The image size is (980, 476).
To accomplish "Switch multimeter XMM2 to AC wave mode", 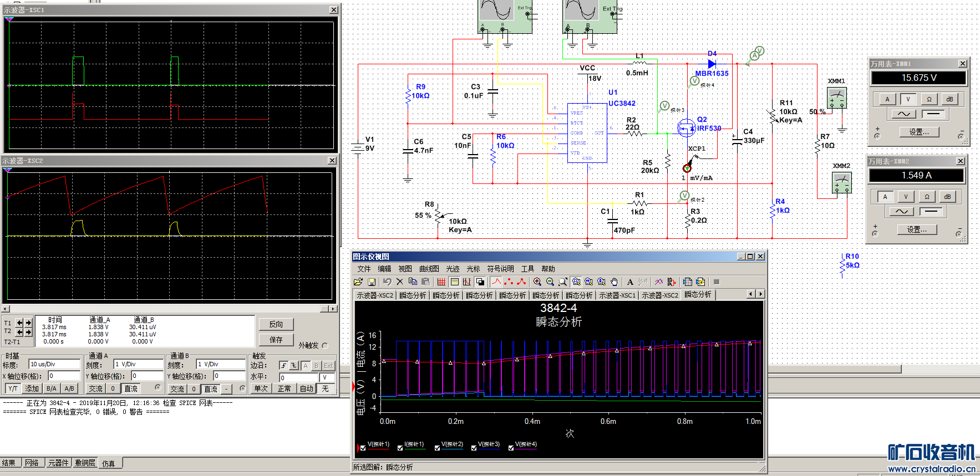I will click(901, 212).
